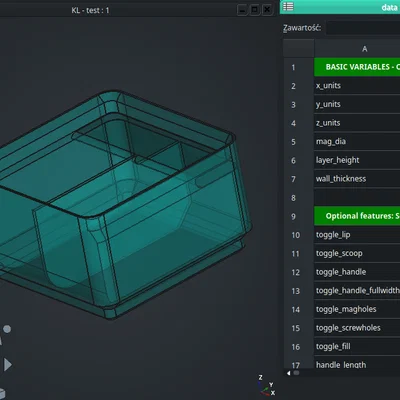Select the toggle_magholes cell
Screen dimensions: 400x400
point(357,310)
